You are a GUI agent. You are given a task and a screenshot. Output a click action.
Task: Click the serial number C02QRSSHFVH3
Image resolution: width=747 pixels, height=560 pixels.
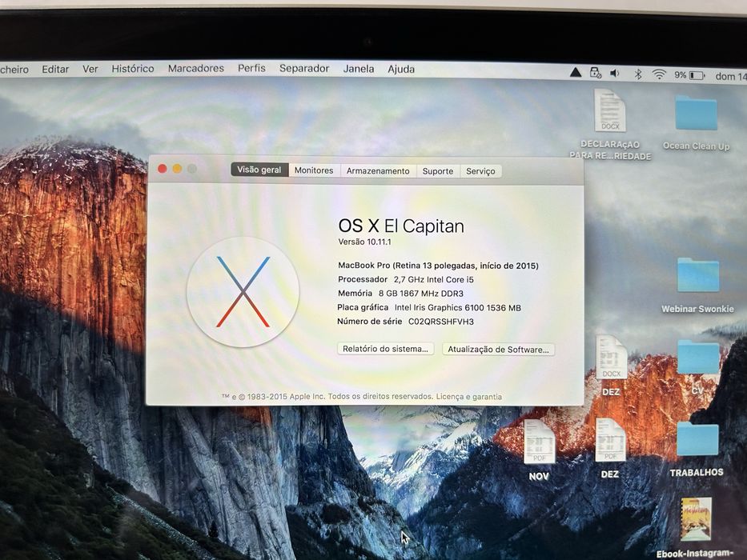pyautogui.click(x=441, y=322)
